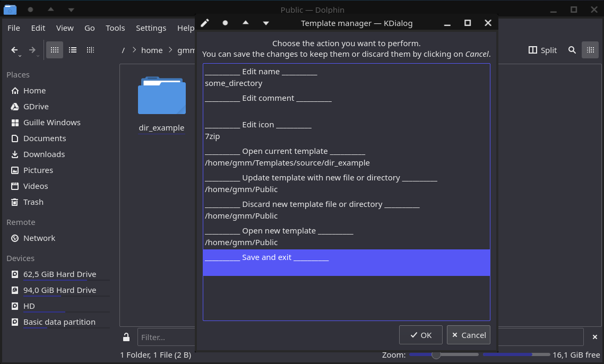Switch Dolphin to details list view

click(72, 50)
